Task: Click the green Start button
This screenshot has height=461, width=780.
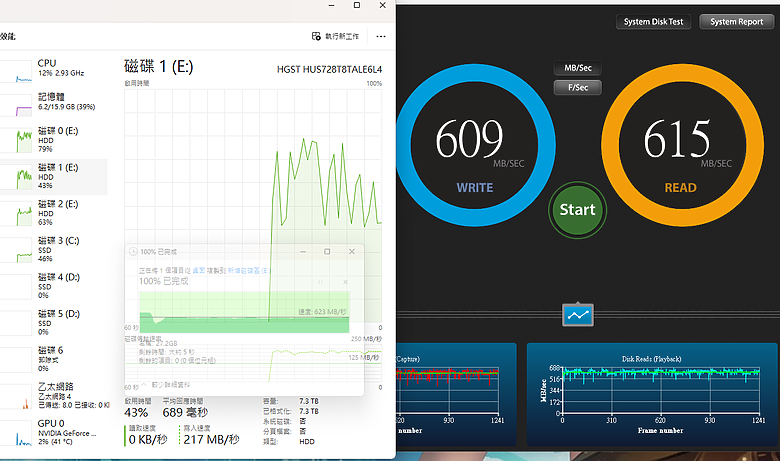Action: (x=577, y=210)
